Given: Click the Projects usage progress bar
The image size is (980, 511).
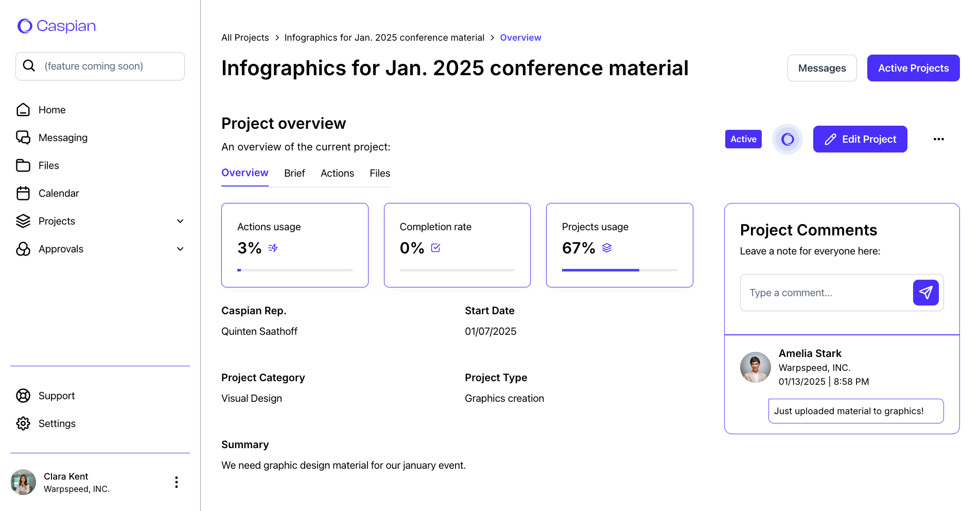Looking at the screenshot, I should click(619, 270).
